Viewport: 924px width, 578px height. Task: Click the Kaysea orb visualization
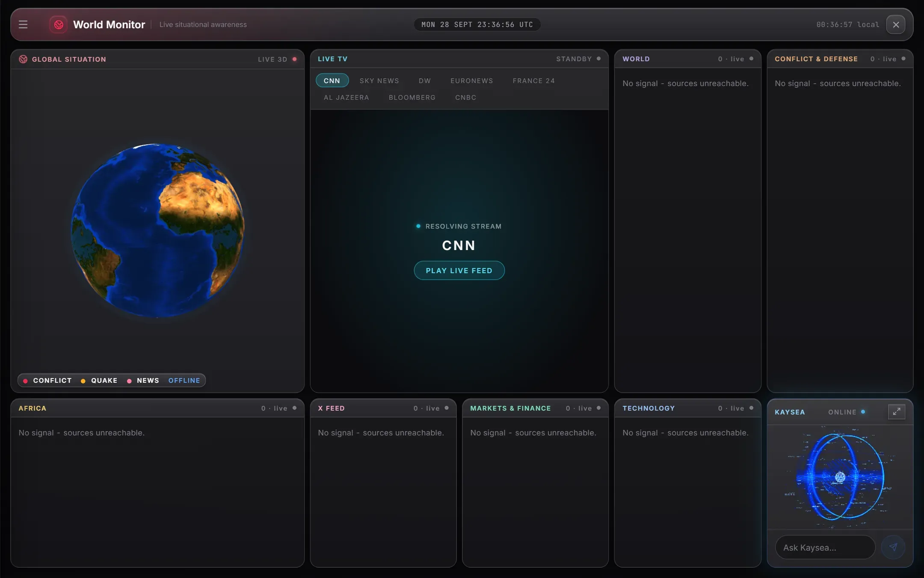point(840,477)
